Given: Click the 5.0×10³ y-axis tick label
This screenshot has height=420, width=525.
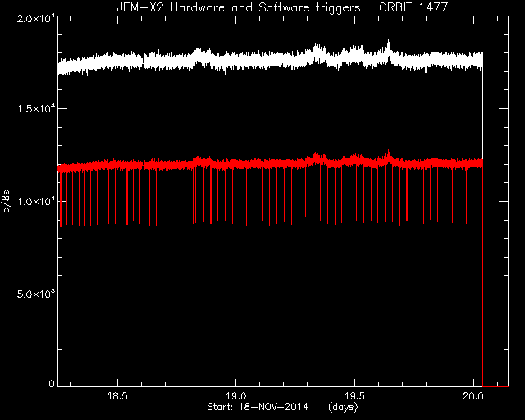Looking at the screenshot, I should pos(36,294).
